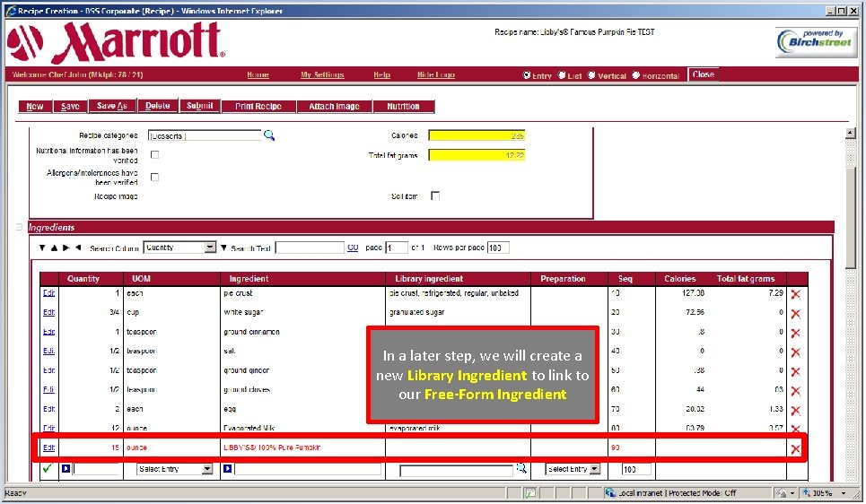Image resolution: width=866 pixels, height=504 pixels.
Task: Toggle the Sell item checkbox
Action: [x=435, y=196]
